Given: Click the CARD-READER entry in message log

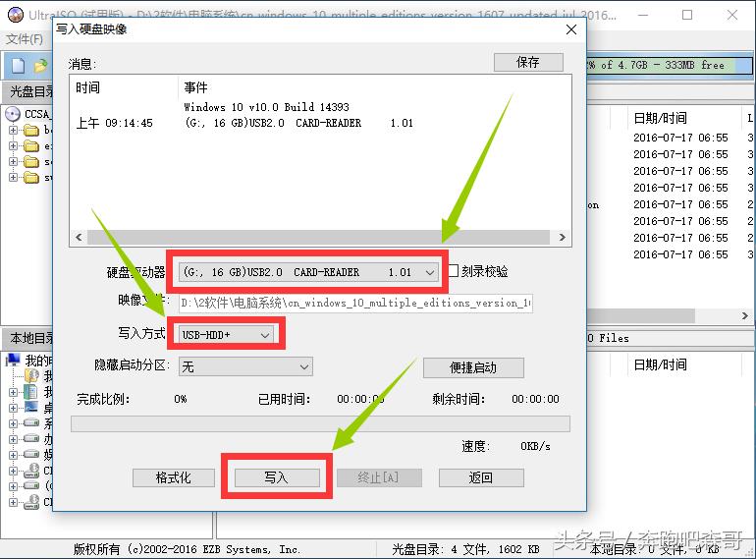Looking at the screenshot, I should coord(298,123).
